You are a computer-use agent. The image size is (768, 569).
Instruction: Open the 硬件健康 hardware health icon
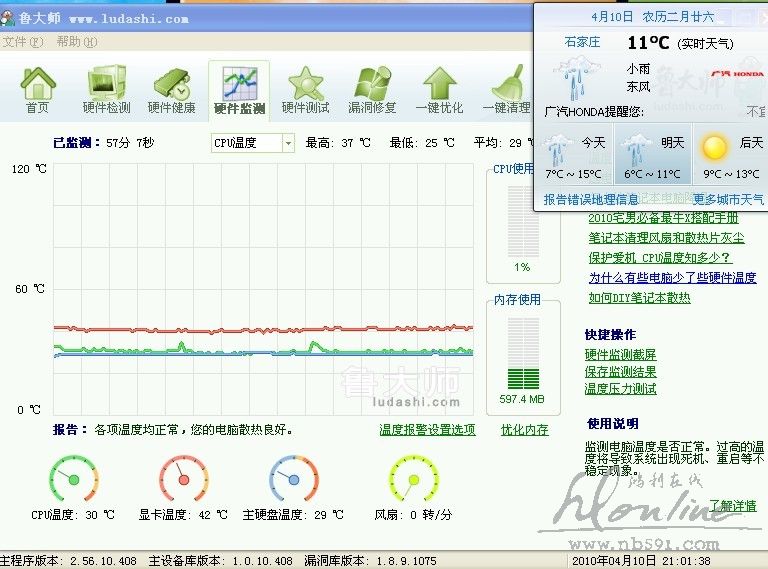[x=171, y=90]
